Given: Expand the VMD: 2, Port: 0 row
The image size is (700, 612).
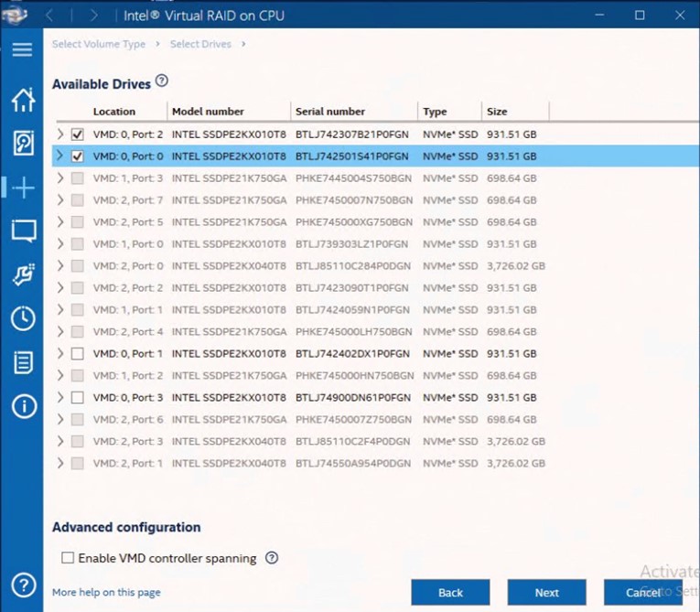Looking at the screenshot, I should tap(60, 265).
